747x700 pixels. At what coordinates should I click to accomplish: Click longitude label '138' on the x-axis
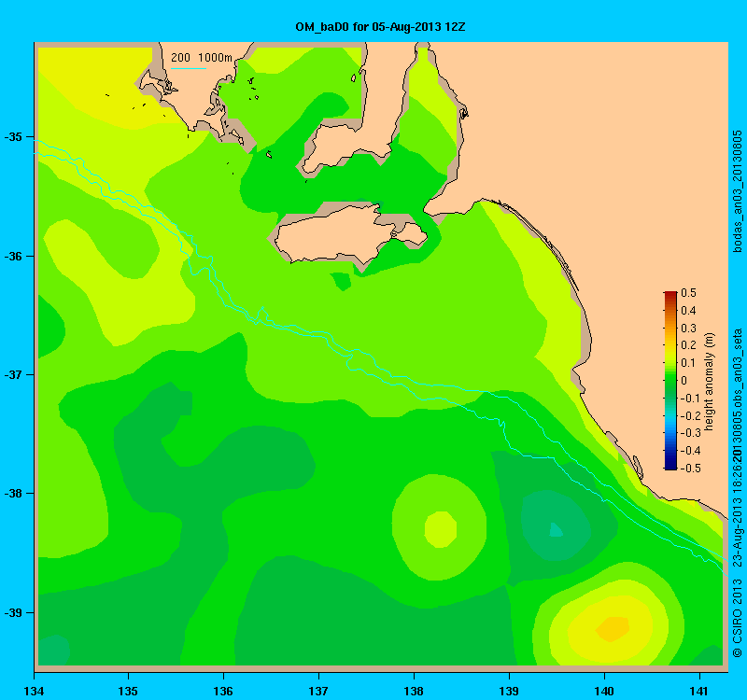[x=414, y=691]
